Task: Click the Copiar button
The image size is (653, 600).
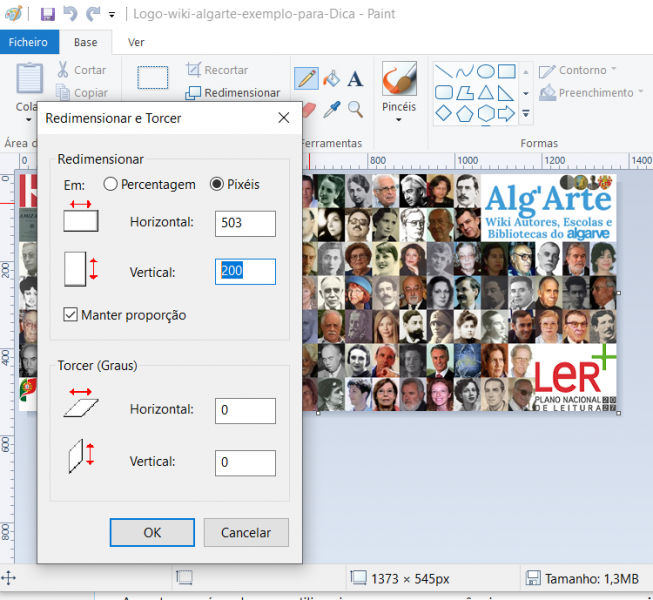Action: coord(82,92)
